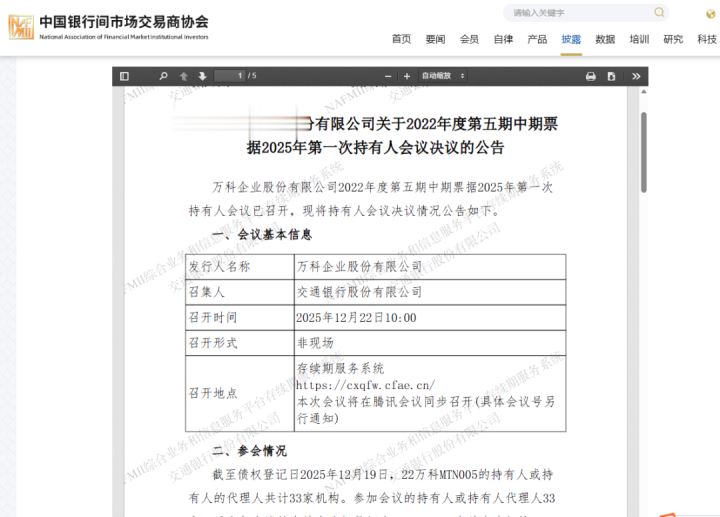Image resolution: width=720 pixels, height=517 pixels.
Task: Click the 发行人名称 label cell
Action: tap(240, 267)
